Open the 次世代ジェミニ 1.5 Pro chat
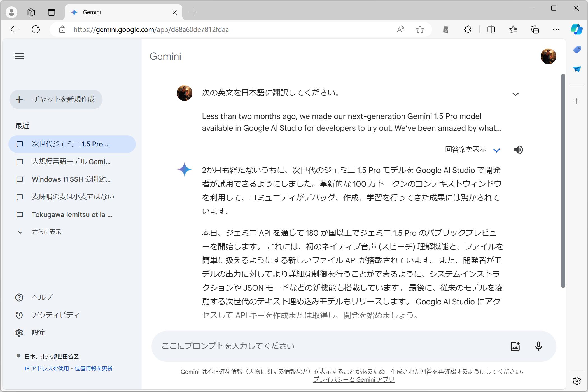 72,144
